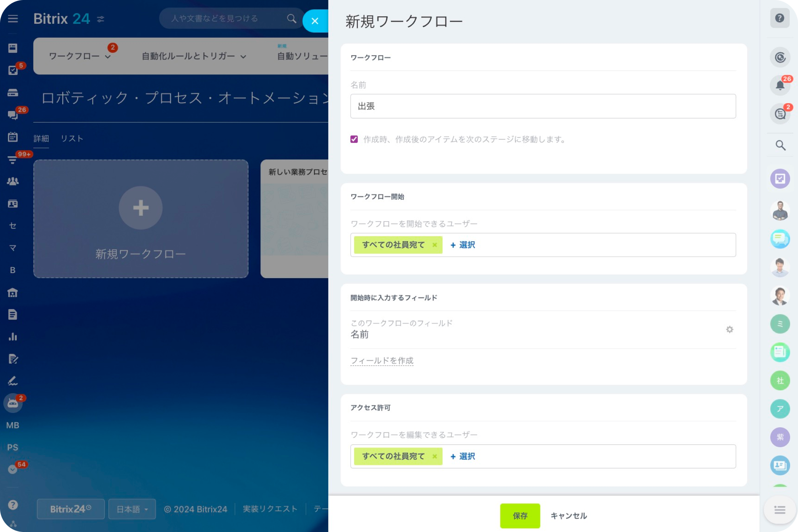Expand the 自動化ルールとトリガー dropdown
Viewport: 798px width, 532px height.
point(194,56)
